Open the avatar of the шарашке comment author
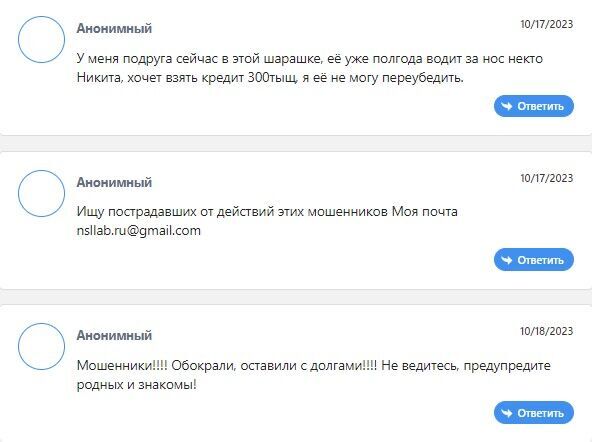This screenshot has width=592, height=442. tap(42, 39)
